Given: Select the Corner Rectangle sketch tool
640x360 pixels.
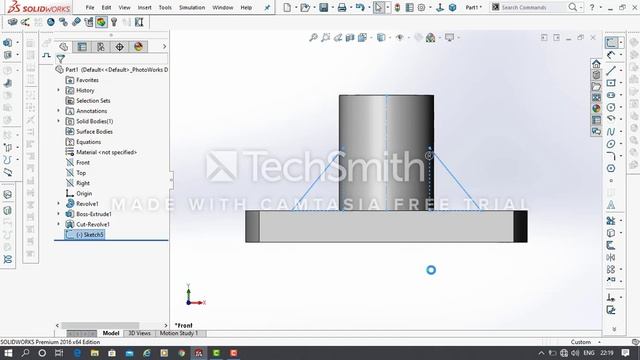Looking at the screenshot, I should [x=611, y=83].
